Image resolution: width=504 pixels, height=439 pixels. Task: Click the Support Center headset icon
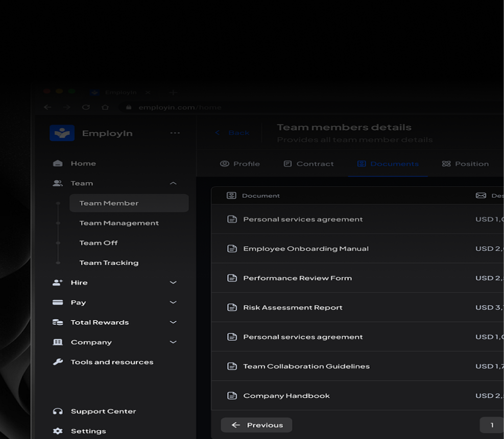(58, 411)
